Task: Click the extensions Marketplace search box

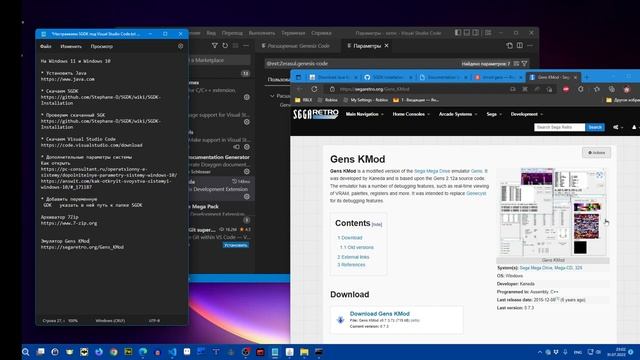Action: [220, 60]
